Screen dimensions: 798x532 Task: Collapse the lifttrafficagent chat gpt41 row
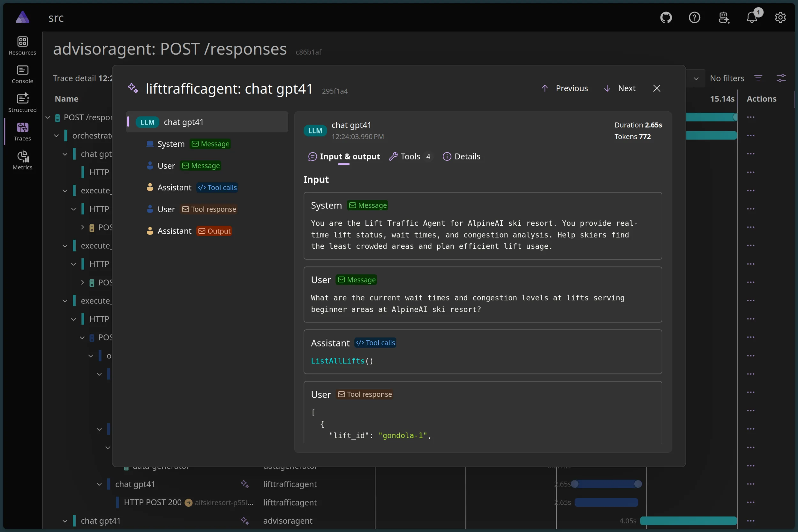[x=99, y=484]
